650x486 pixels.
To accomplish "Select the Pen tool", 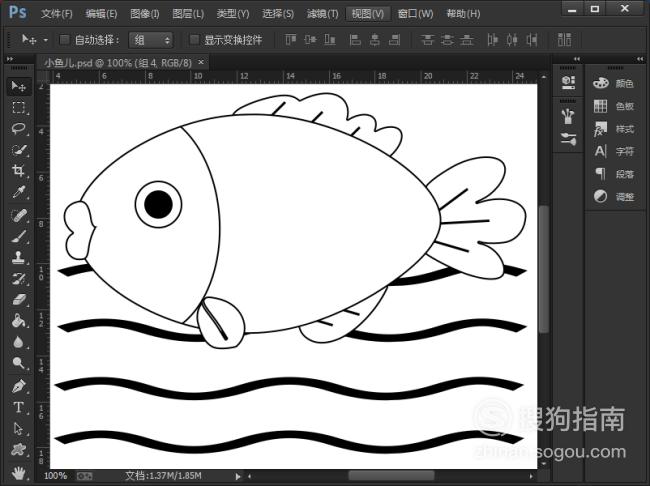I will [x=19, y=386].
